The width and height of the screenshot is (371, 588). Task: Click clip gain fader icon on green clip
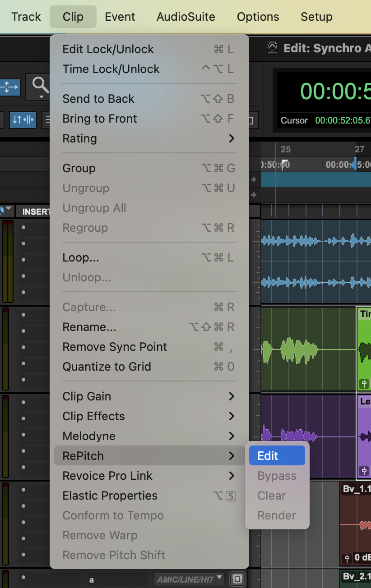coord(364,384)
